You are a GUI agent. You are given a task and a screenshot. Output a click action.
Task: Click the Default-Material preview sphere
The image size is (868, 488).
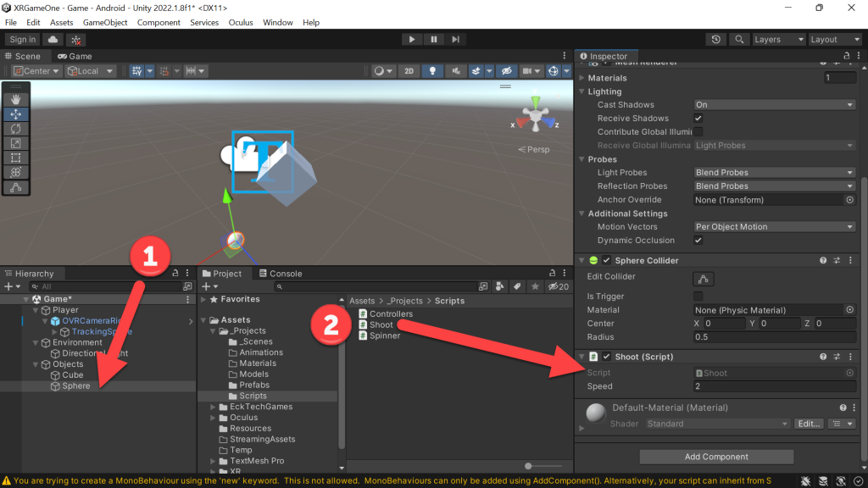[x=596, y=413]
